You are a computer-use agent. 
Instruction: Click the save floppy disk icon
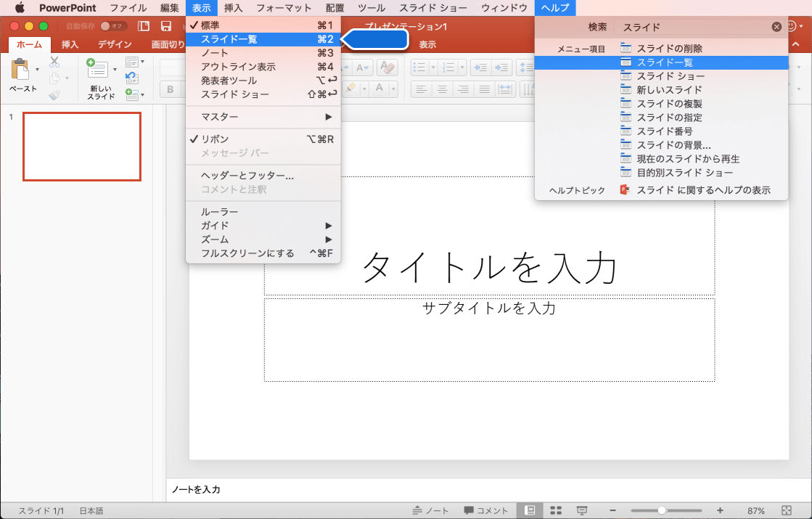click(x=165, y=26)
